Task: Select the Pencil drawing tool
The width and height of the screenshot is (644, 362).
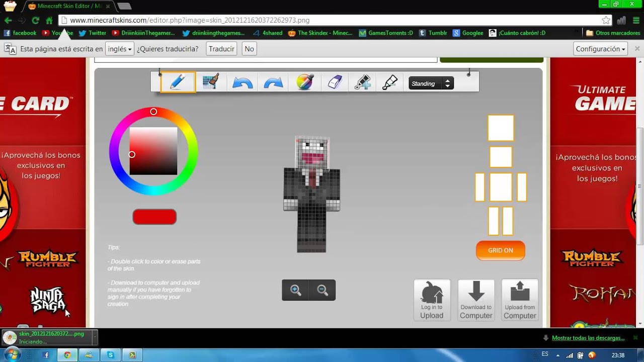Action: (178, 82)
